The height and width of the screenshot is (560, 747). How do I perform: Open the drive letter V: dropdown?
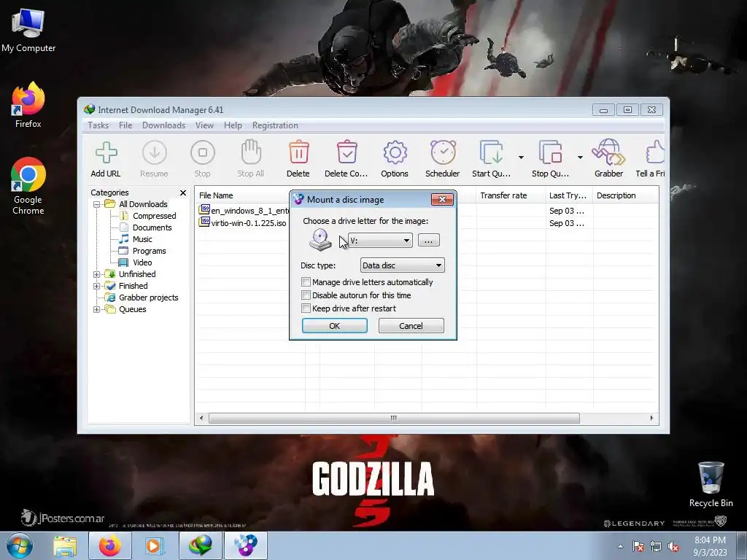click(380, 241)
